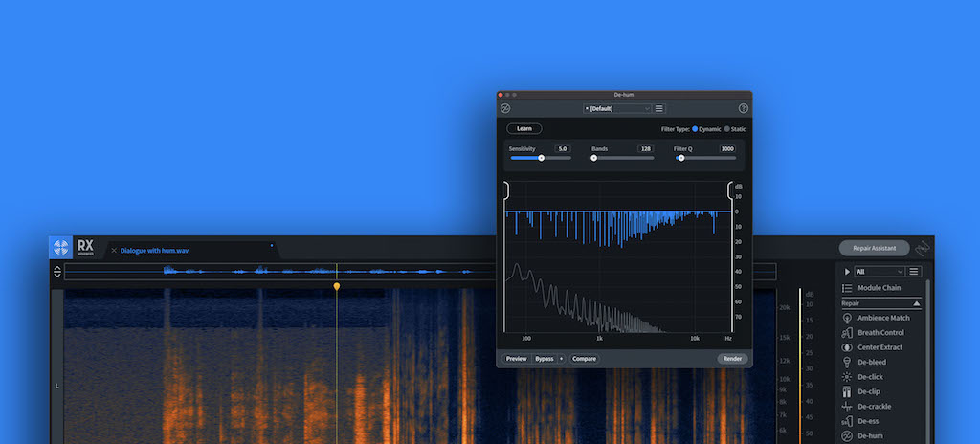980x444 pixels.
Task: Click the modules panel scrollbar
Action: [x=928, y=362]
